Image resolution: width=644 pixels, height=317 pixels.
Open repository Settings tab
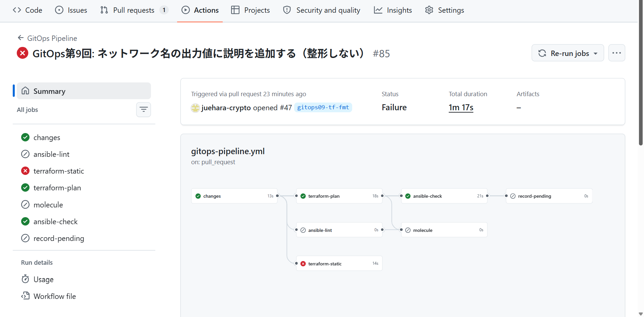click(444, 10)
